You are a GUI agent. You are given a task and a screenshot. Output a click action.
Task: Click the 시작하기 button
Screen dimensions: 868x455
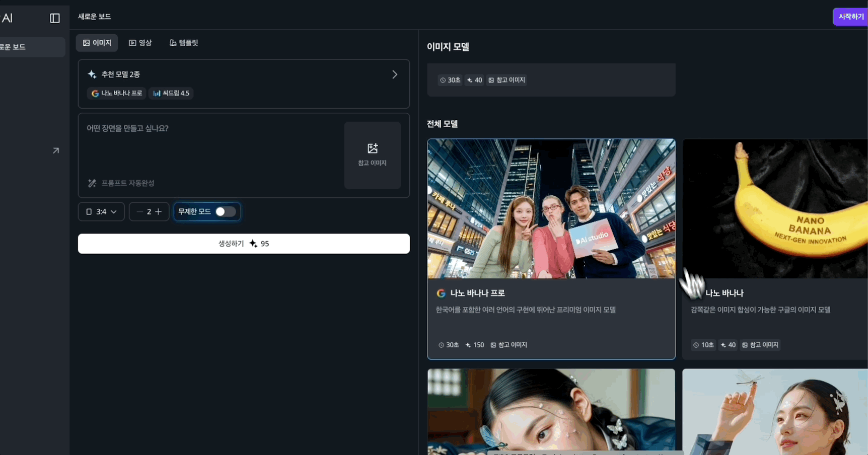point(850,17)
